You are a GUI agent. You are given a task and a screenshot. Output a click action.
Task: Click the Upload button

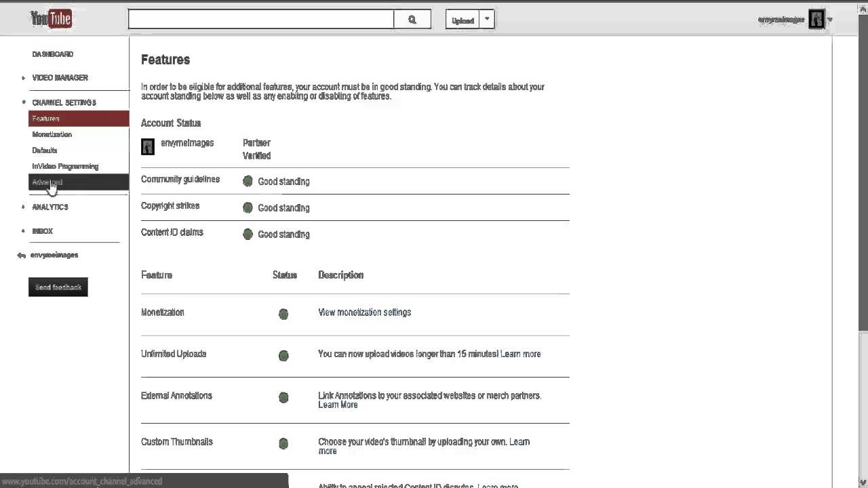pyautogui.click(x=462, y=20)
